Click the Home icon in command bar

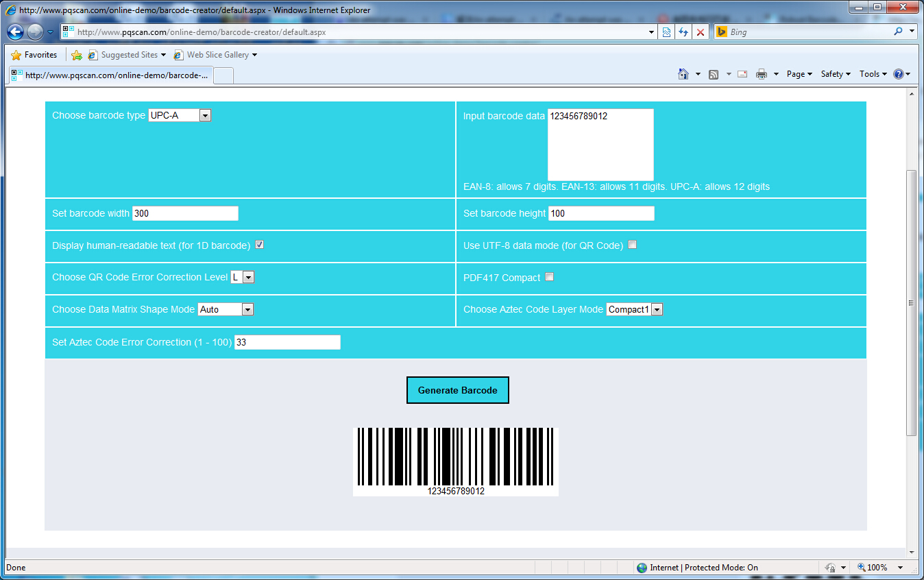[x=683, y=74]
